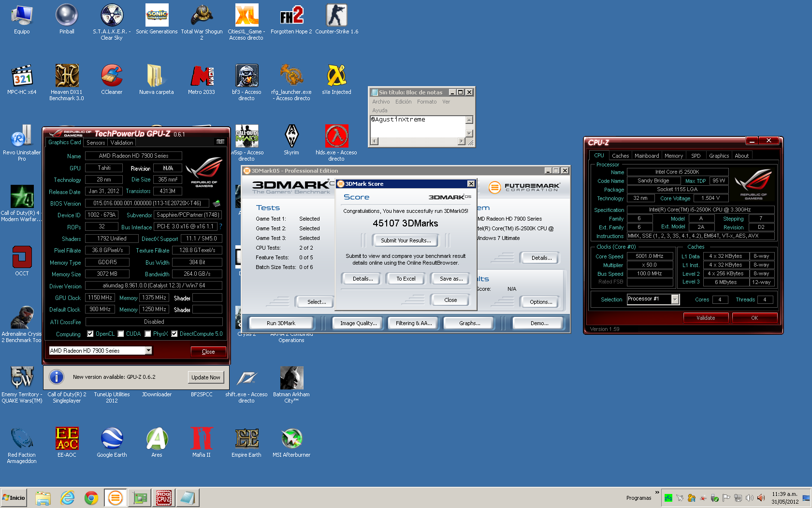Click Graphs button in 3DMark05
The image size is (812, 508).
pos(469,323)
